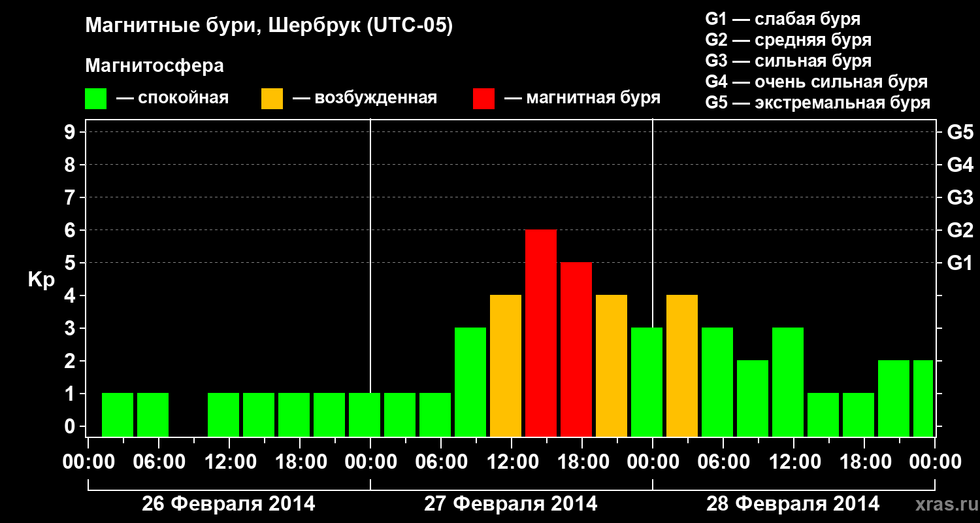Click the '— магнитная буря' legend text
The image size is (980, 523).
[582, 98]
